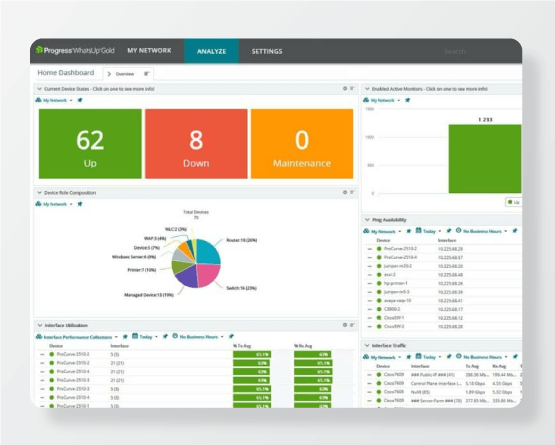Expand first ProCurve-2510-2 row in Interface Utilization
The image size is (555, 445).
pos(42,354)
